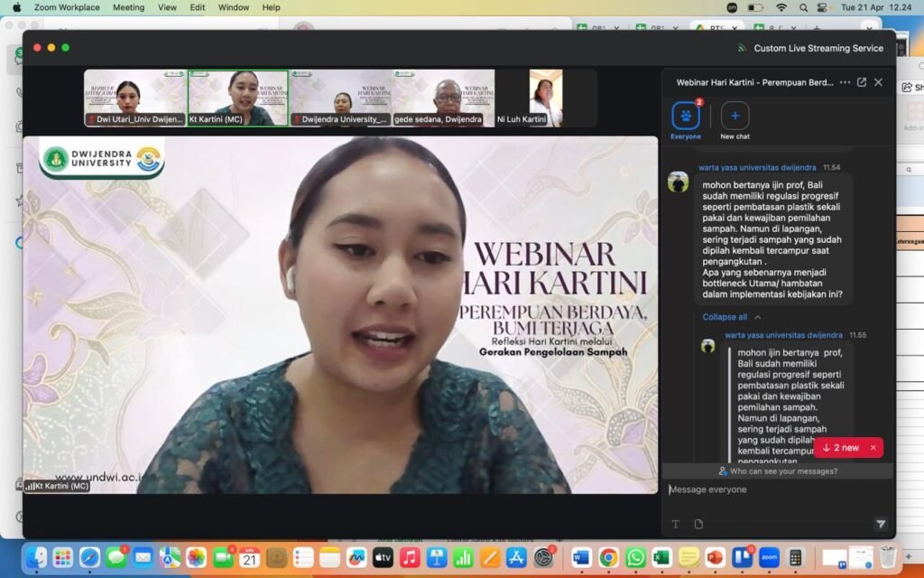
Task: Click 'Who can see your messages?' link
Action: pyautogui.click(x=778, y=471)
